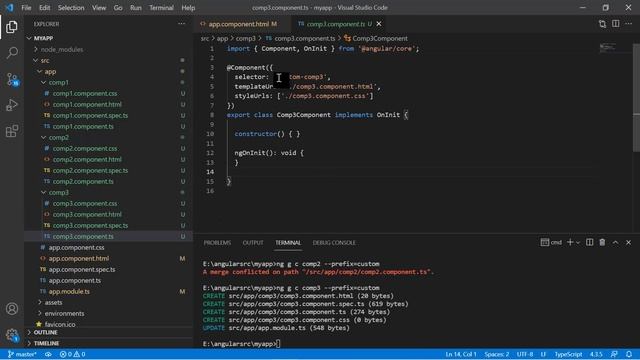Close the comp3.component.ts tab
Screen dimensions: 640x360
[x=379, y=24]
